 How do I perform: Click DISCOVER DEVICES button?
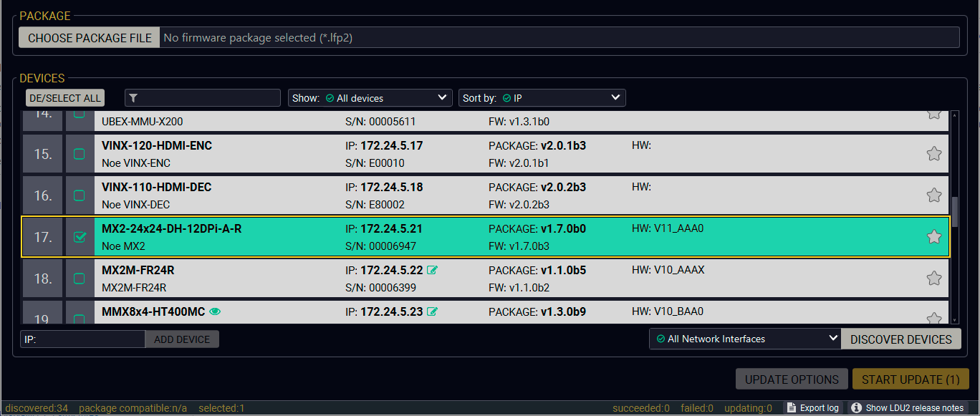[901, 339]
